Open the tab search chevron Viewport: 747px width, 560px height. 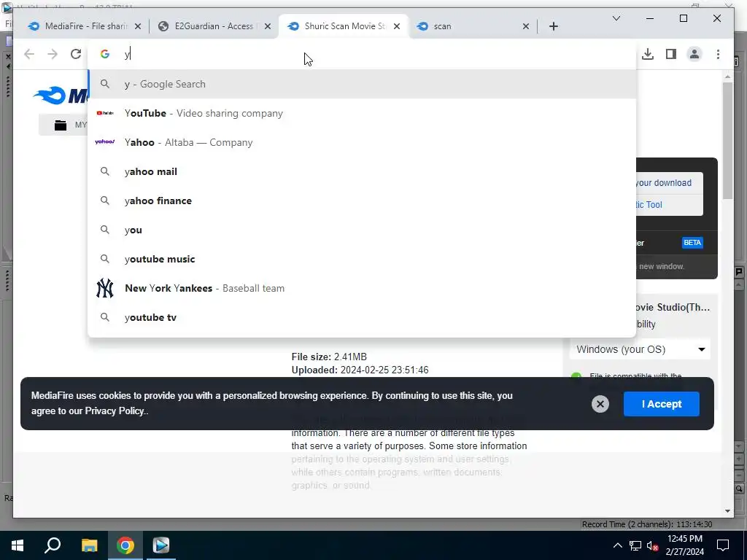coord(616,18)
